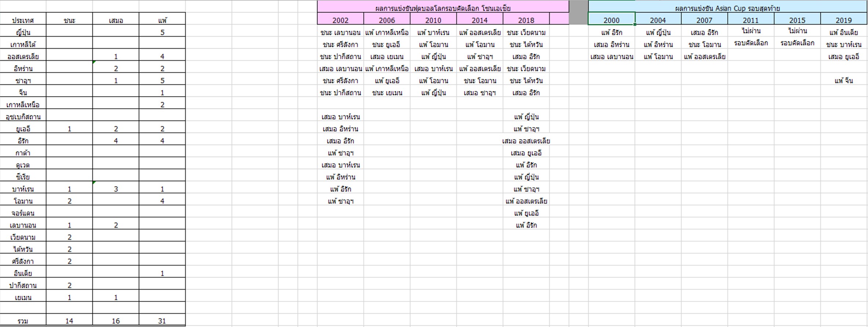Click the total wins cell showing 14
Viewport: 868px width, 327px height.
click(69, 321)
